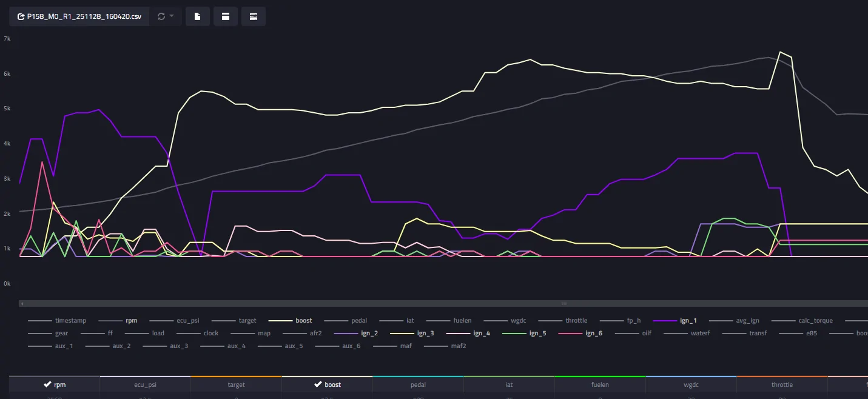Enable the aux_4 legend entry
868x399 pixels.
click(223, 346)
